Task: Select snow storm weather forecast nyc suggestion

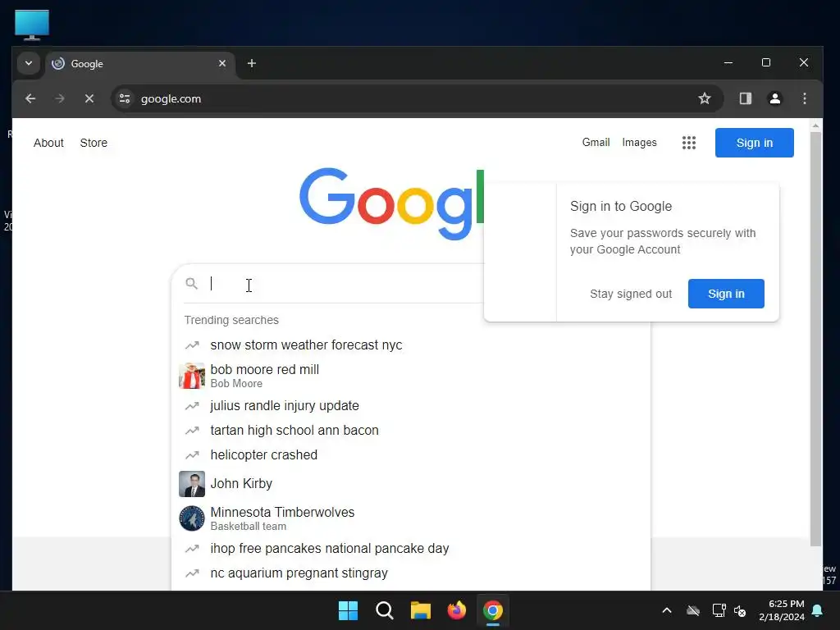Action: pyautogui.click(x=411, y=345)
